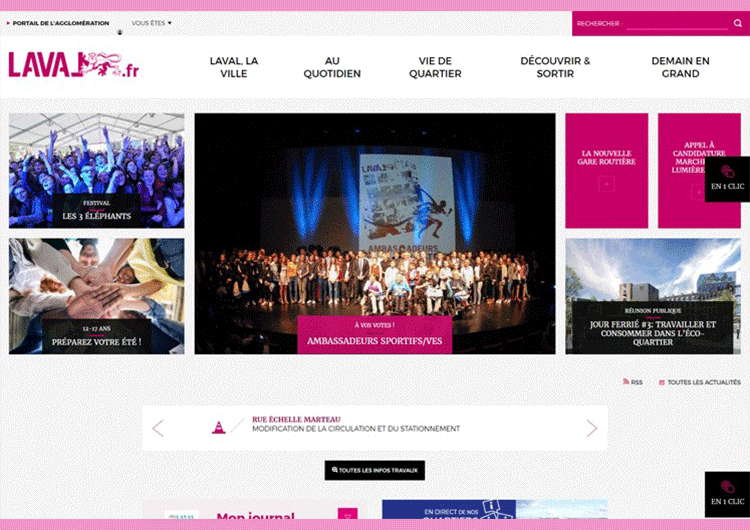Focus the Rechercher search field
Screen dimensions: 750x530
click(x=677, y=23)
